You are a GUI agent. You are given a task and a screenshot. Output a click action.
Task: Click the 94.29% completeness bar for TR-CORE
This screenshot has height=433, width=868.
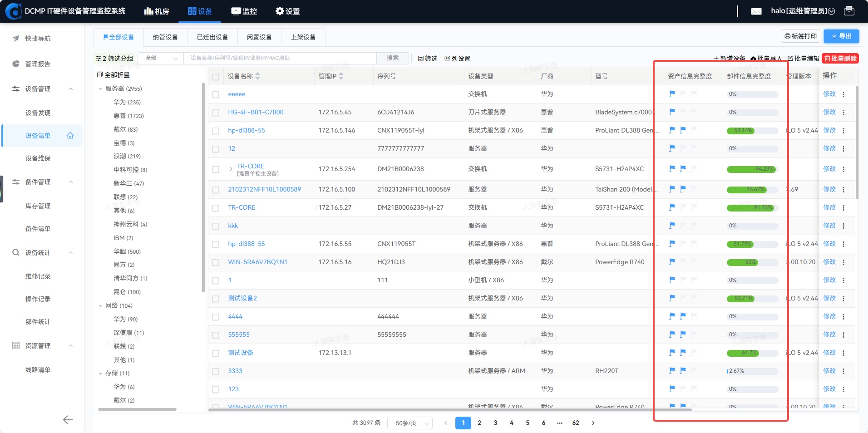pyautogui.click(x=752, y=169)
